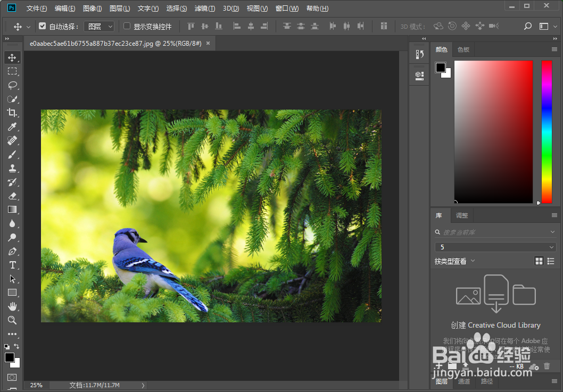The image size is (563, 392).
Task: Collapse the right panels with double arrows
Action: (555, 38)
